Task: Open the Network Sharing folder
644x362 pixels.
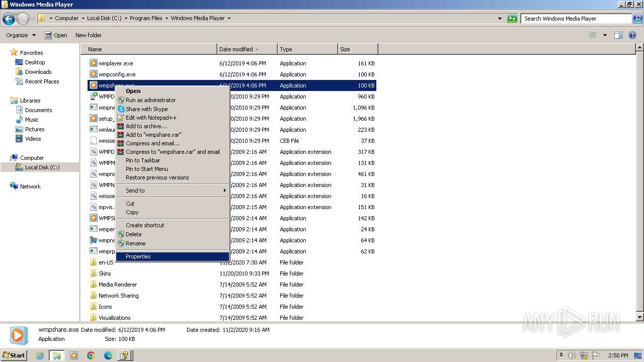Action: (x=118, y=296)
